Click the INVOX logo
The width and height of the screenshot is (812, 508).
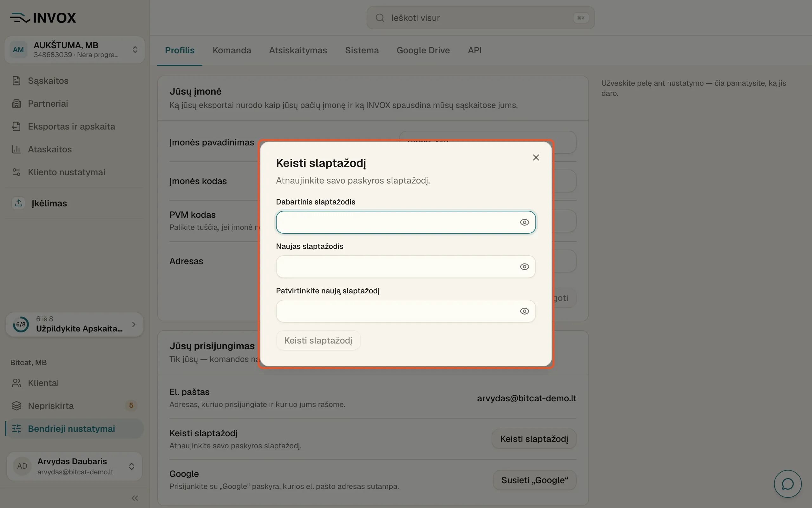(x=43, y=18)
